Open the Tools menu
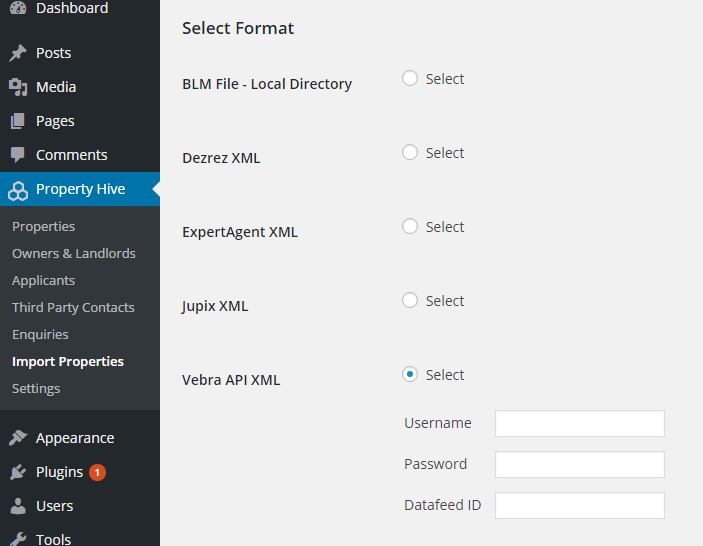 tap(80, 537)
